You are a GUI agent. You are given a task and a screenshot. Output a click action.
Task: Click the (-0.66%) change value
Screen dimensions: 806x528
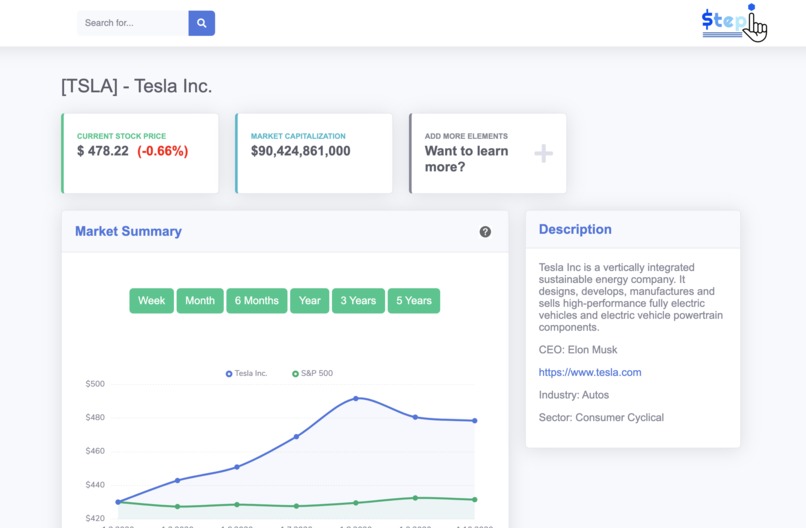[162, 151]
